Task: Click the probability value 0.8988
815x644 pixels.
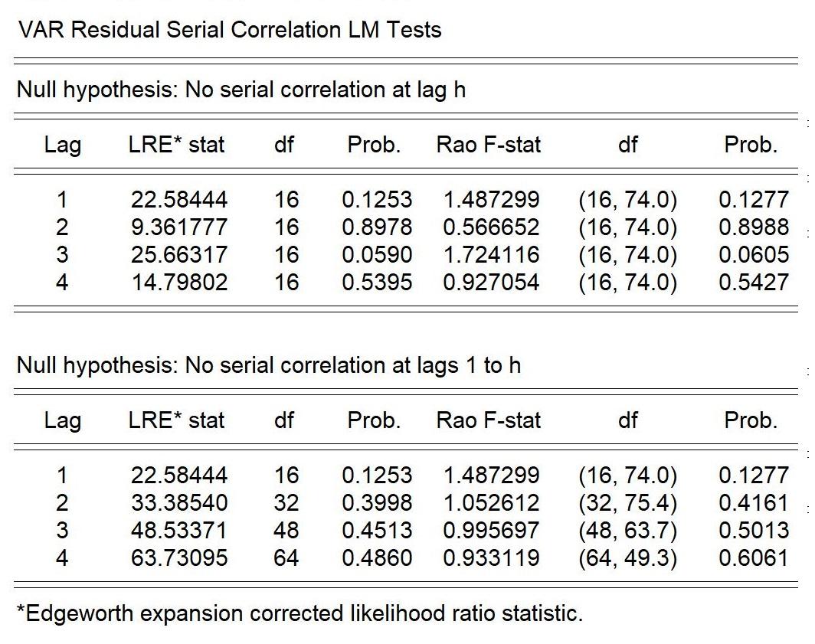Action: point(753,227)
